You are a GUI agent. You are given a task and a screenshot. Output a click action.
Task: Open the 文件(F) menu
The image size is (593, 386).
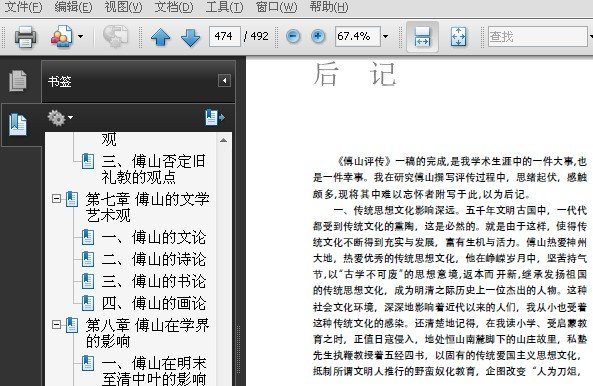coord(23,7)
